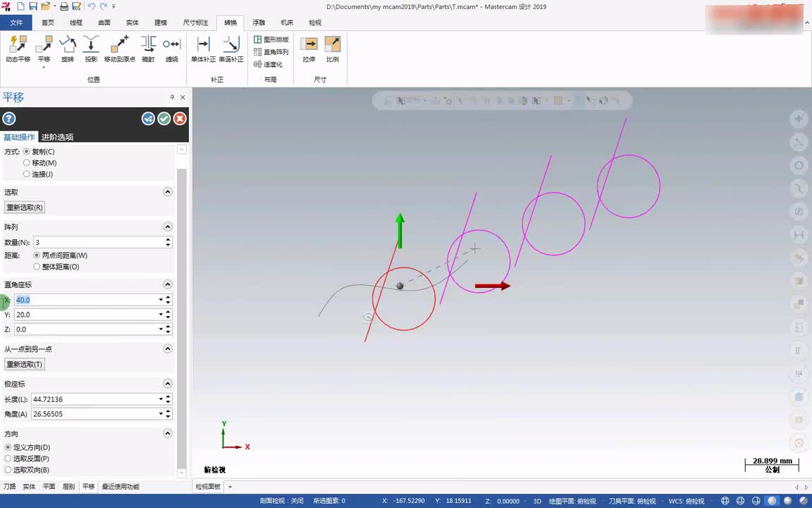Click the New file icon in quick access toolbar
Viewport: 812px width, 508px height.
[x=20, y=7]
